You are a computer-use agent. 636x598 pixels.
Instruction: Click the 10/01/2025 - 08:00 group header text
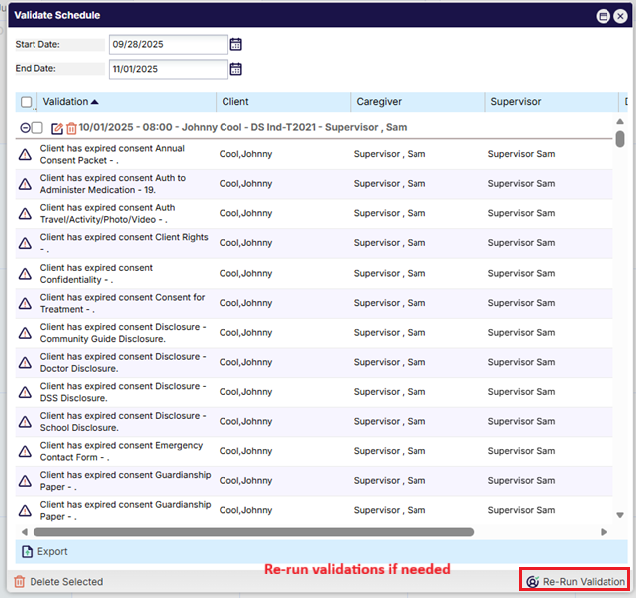pos(243,127)
